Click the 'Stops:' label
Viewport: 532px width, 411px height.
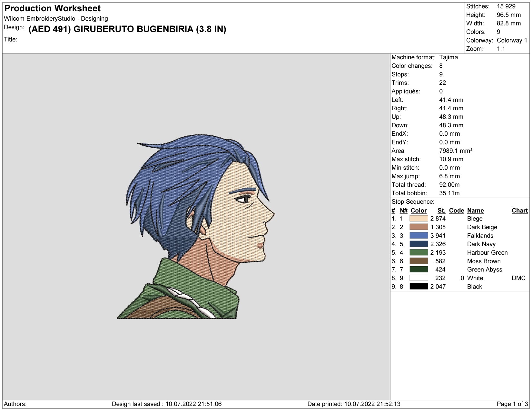pos(400,74)
